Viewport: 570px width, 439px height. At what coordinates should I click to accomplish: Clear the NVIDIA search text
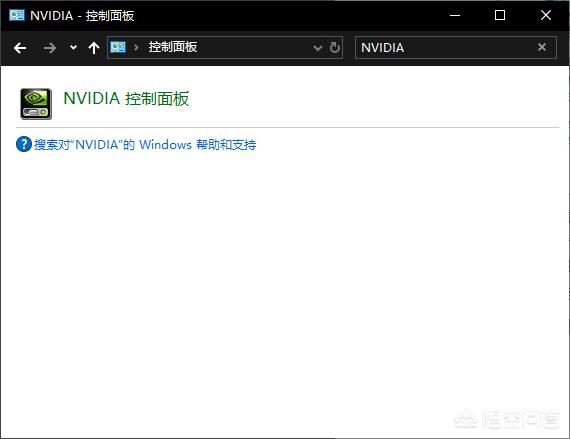tap(542, 47)
